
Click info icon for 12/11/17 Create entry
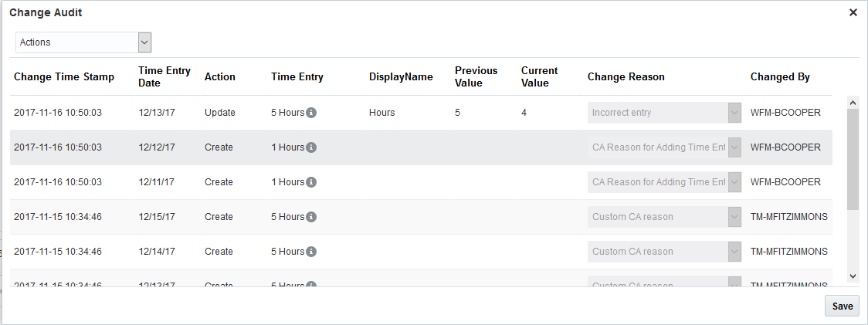click(311, 182)
